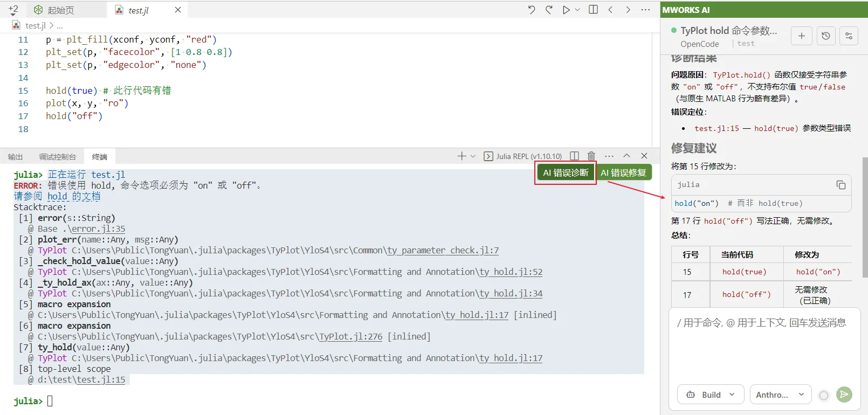Run test.jl with the play icon
The image size is (868, 415).
[x=566, y=10]
